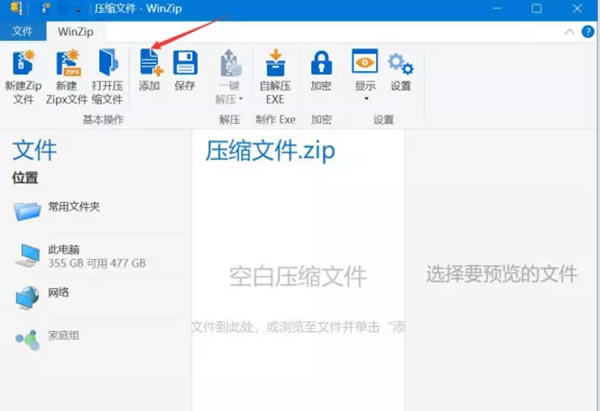The height and width of the screenshot is (411, 600).
Task: Open a compressed file via 打开压缩文件
Action: point(106,72)
